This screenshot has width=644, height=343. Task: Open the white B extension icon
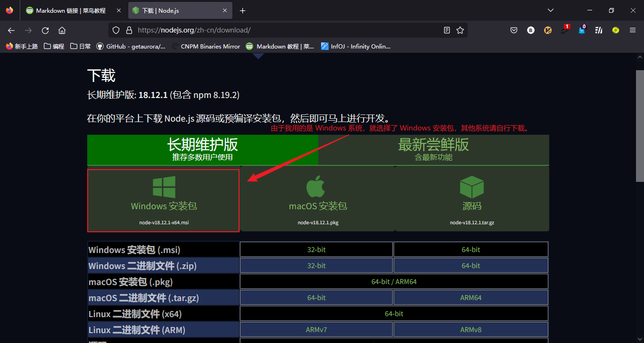531,30
